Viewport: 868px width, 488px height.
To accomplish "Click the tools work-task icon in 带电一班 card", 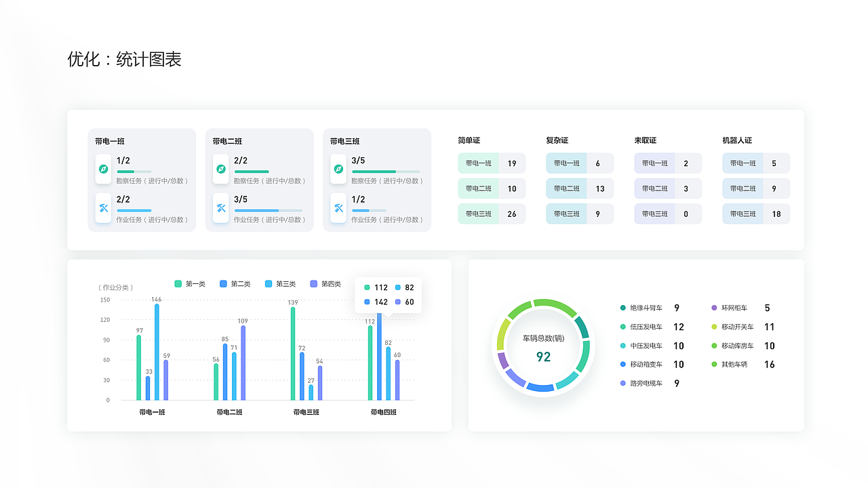I will (x=104, y=208).
